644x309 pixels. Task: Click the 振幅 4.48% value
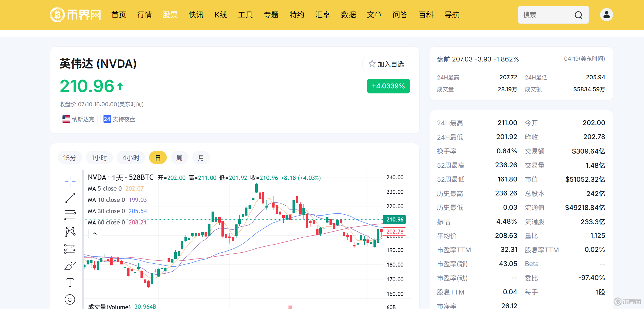506,221
